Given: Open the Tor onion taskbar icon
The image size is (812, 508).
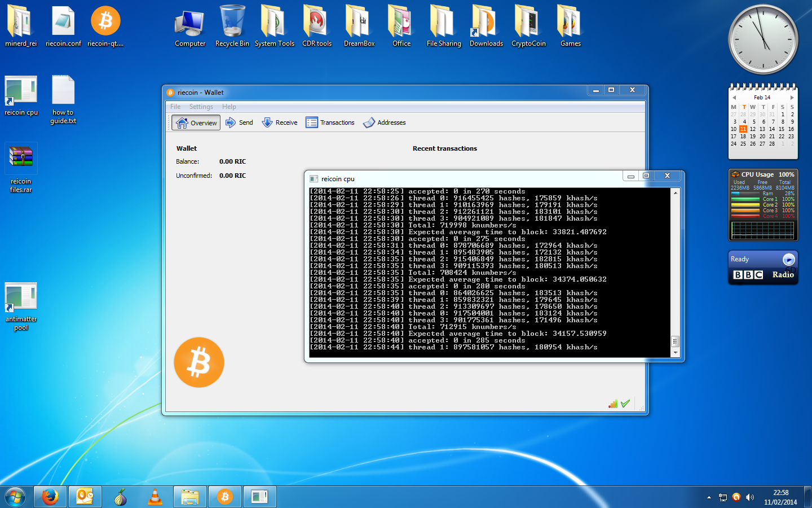Looking at the screenshot, I should click(120, 497).
